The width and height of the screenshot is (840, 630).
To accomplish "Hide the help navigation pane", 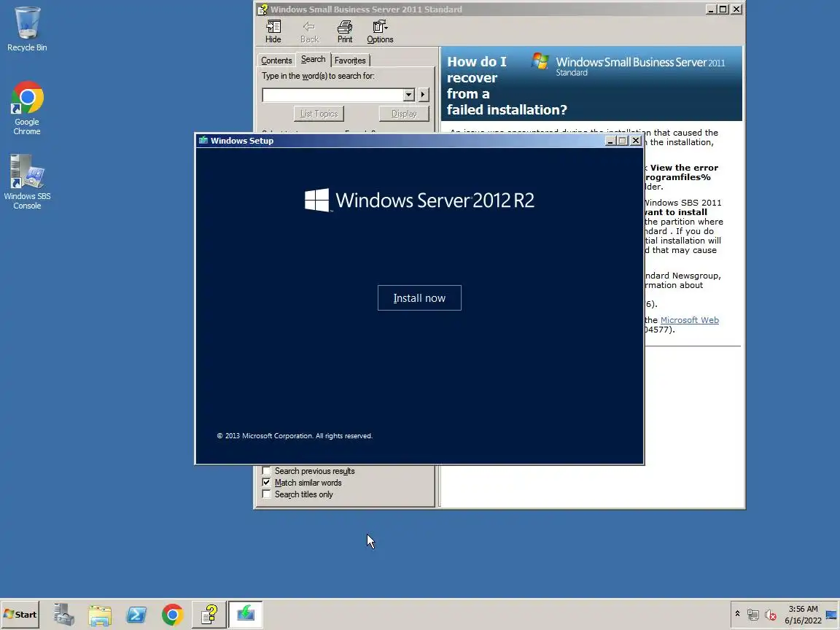I will (x=273, y=31).
